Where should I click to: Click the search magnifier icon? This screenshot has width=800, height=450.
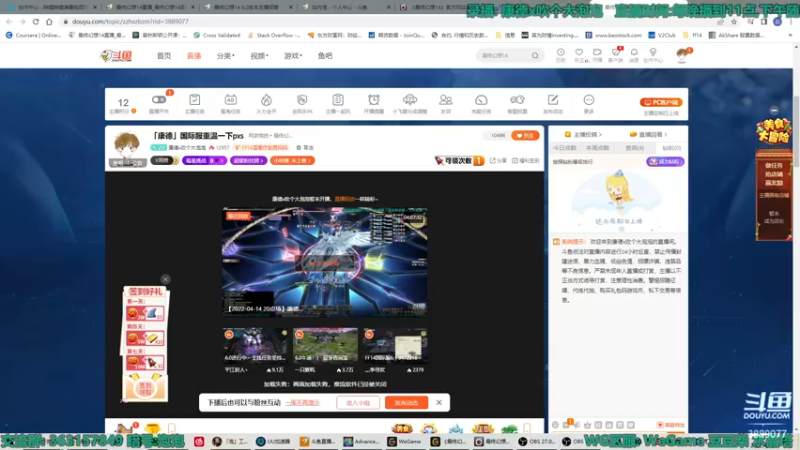pos(535,56)
